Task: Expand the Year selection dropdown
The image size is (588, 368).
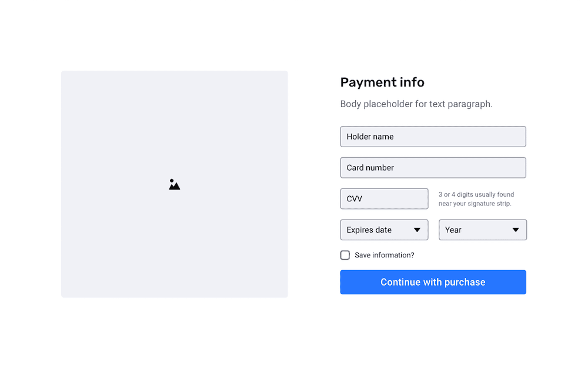Action: coord(483,230)
